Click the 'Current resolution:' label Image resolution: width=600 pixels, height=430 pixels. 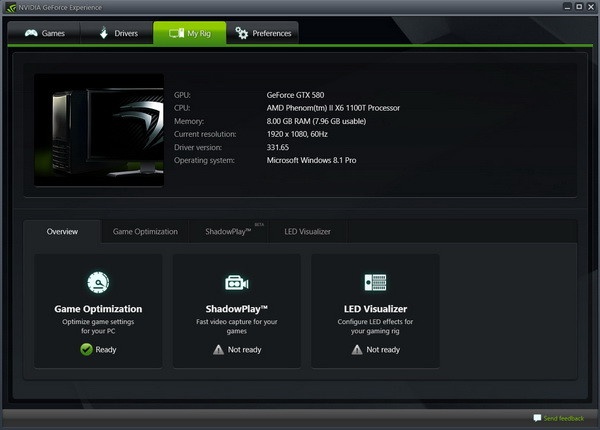click(205, 134)
